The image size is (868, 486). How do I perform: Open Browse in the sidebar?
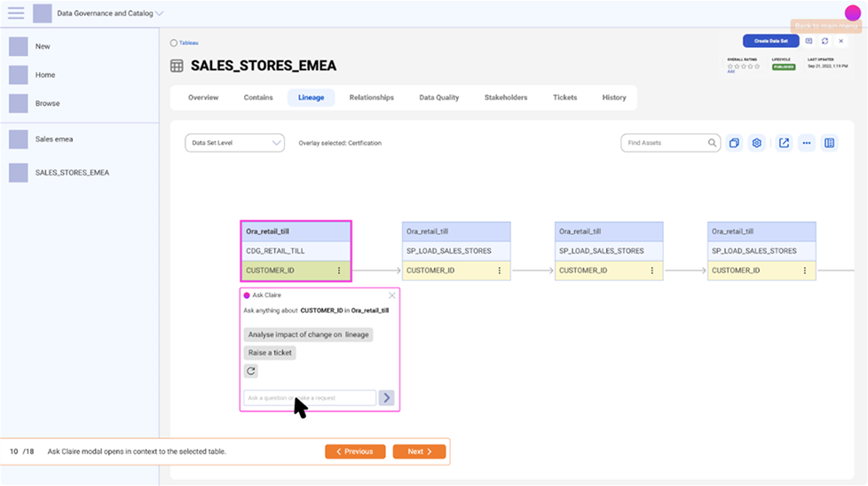(x=47, y=104)
